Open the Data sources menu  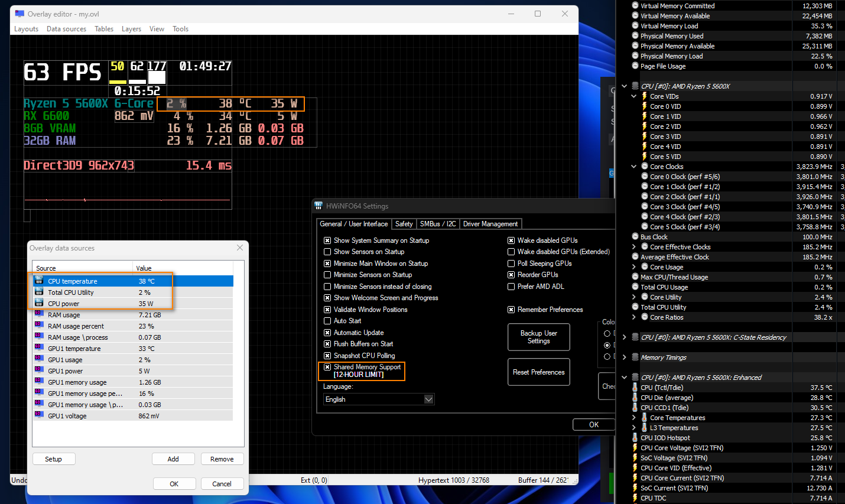[x=66, y=29]
